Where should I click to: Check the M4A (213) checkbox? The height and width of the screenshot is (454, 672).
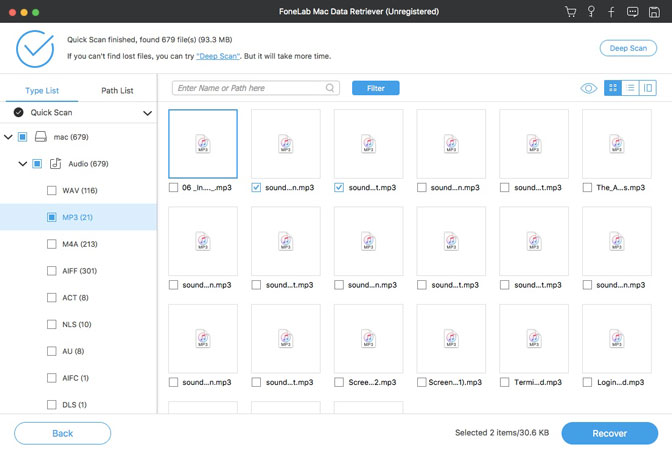pos(51,244)
